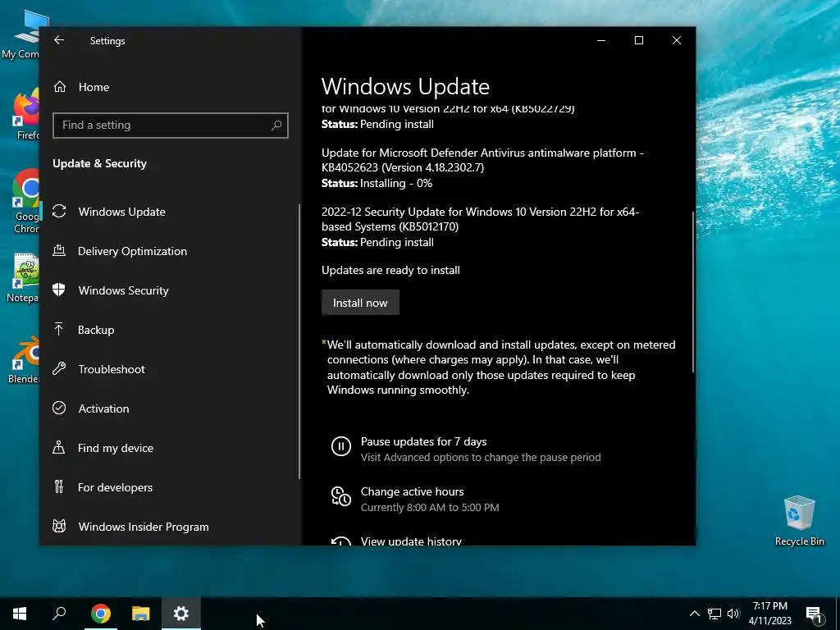Click the volume speaker tray icon

coord(733,614)
